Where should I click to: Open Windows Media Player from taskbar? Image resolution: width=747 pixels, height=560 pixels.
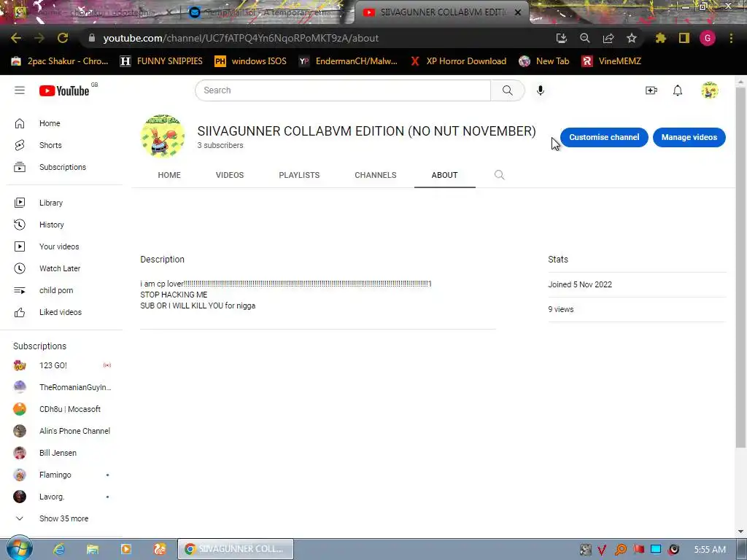[x=125, y=549]
